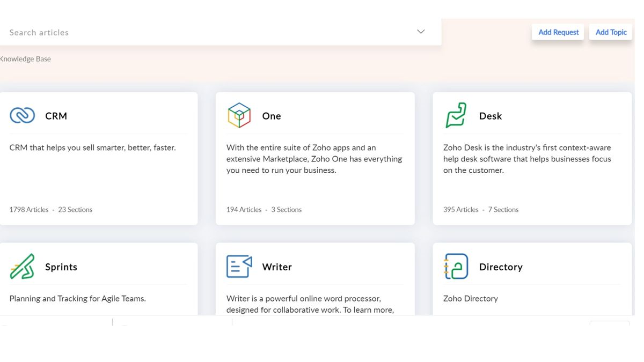Click the Zoho Directory icon

(456, 266)
